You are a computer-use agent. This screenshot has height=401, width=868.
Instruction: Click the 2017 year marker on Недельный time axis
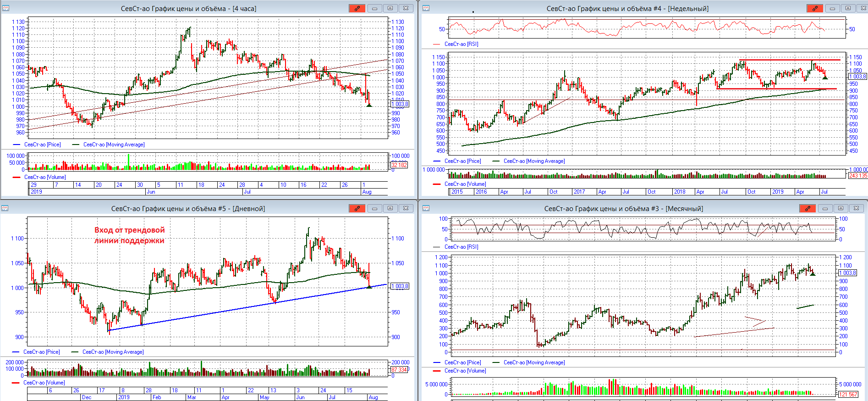click(579, 192)
